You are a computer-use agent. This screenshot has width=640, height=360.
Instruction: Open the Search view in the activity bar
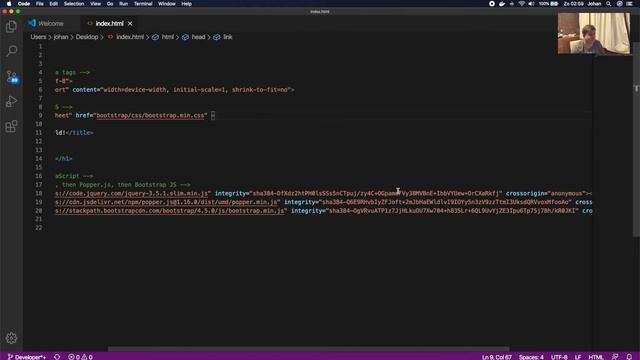click(x=11, y=51)
